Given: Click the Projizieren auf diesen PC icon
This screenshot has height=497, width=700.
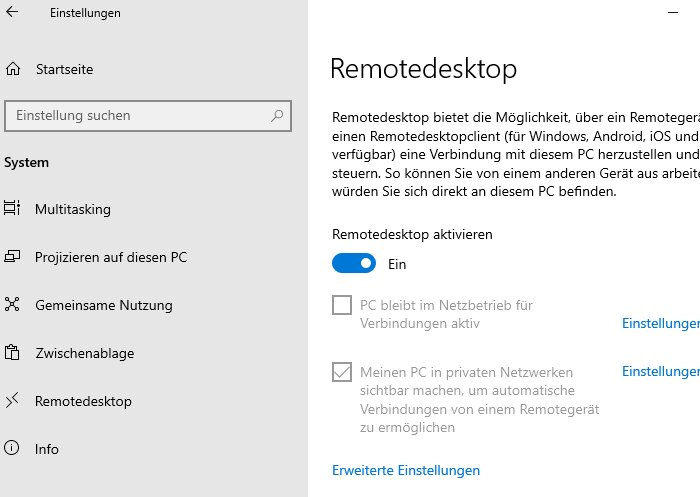Looking at the screenshot, I should (12, 256).
